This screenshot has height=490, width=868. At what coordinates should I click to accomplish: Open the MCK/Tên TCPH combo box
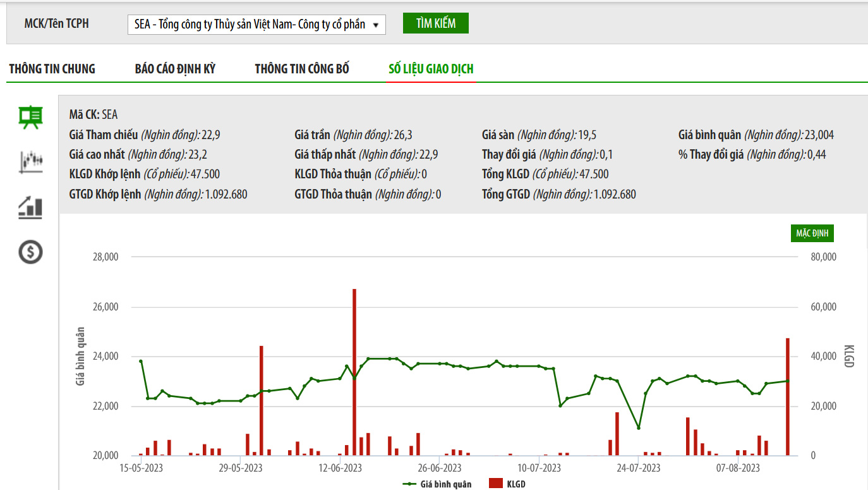click(256, 25)
